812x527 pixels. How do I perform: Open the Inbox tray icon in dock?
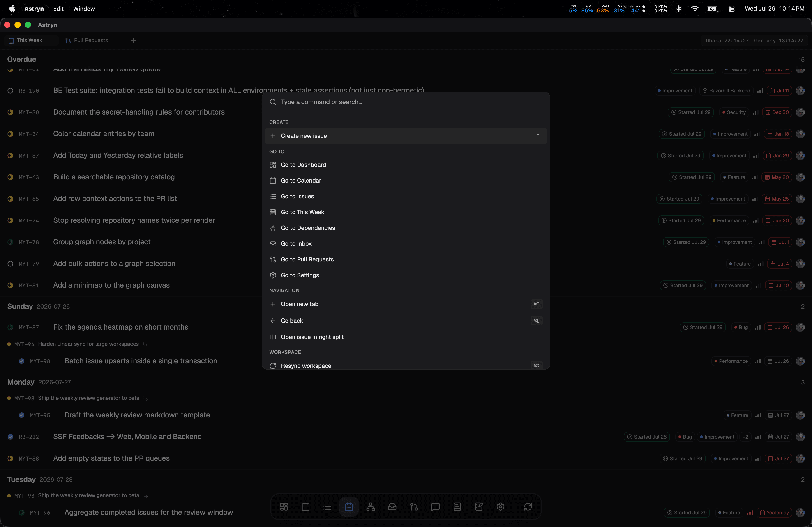392,507
